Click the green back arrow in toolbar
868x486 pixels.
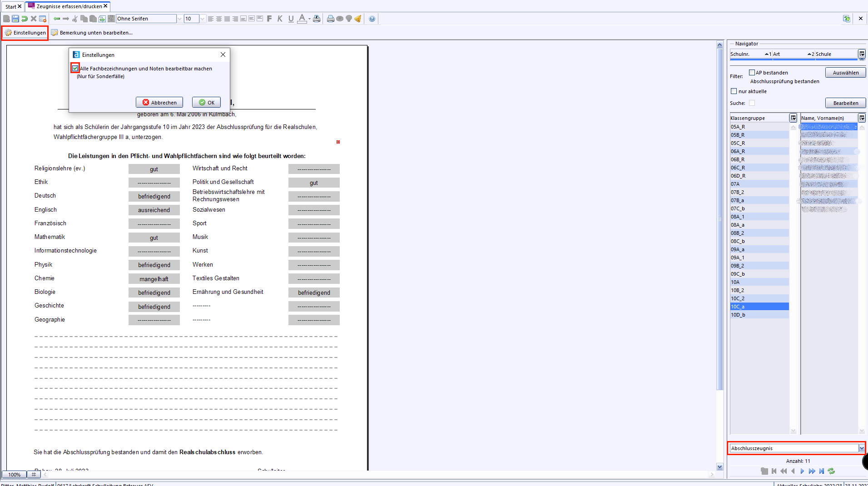pyautogui.click(x=57, y=19)
